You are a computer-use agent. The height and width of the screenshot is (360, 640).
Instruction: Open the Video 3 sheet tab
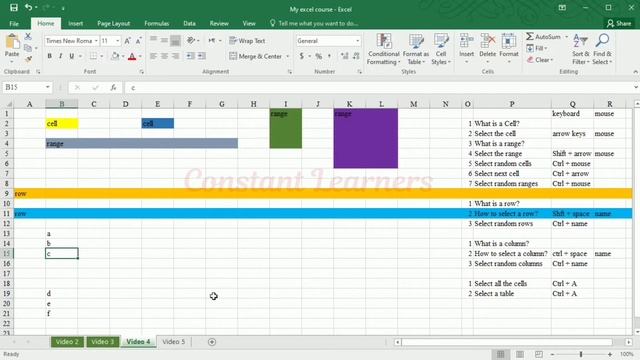(x=102, y=342)
